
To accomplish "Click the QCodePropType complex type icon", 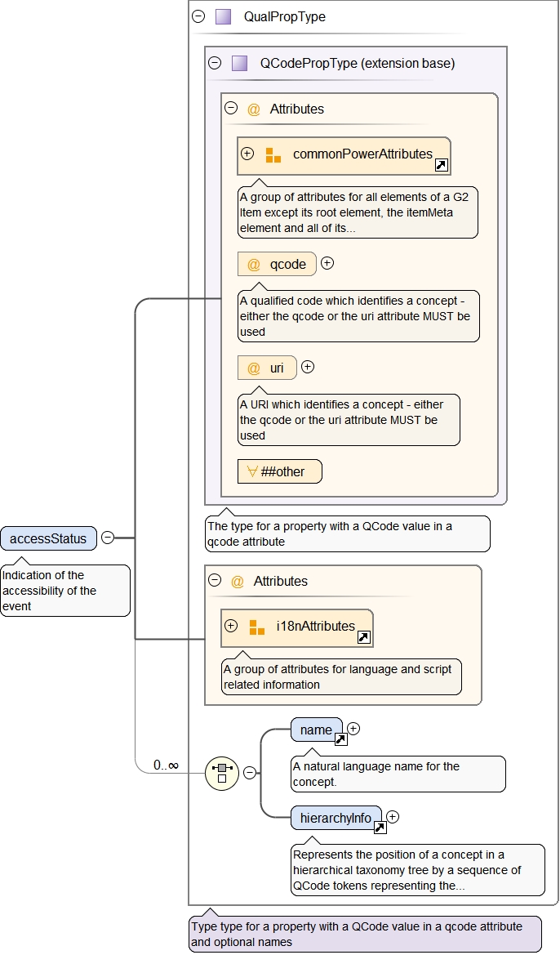I will click(x=239, y=63).
